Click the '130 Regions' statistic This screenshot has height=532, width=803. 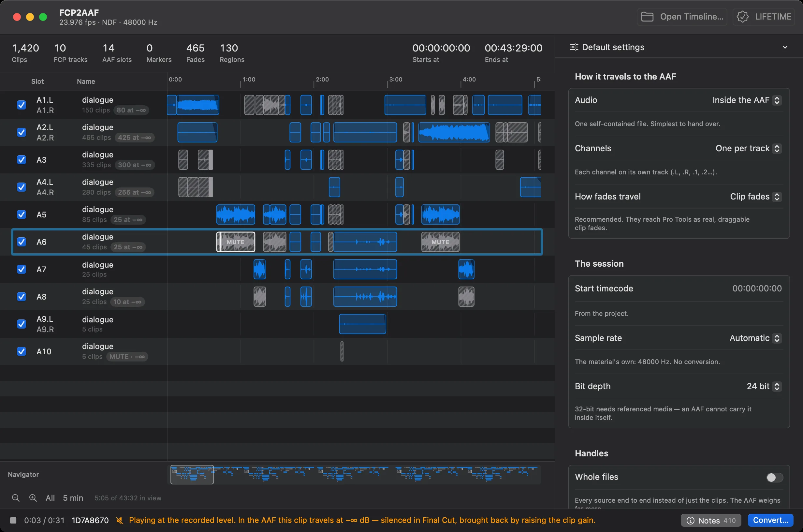tap(232, 53)
